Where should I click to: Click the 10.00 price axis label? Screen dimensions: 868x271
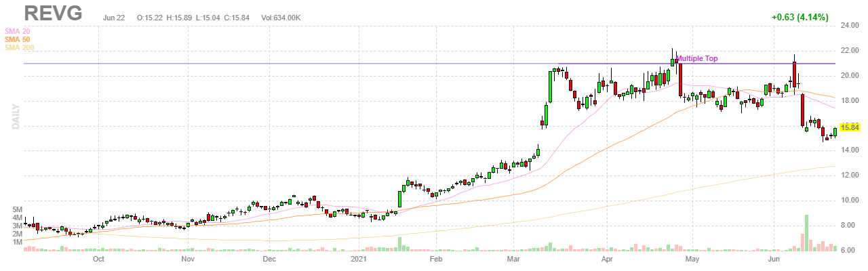click(850, 201)
